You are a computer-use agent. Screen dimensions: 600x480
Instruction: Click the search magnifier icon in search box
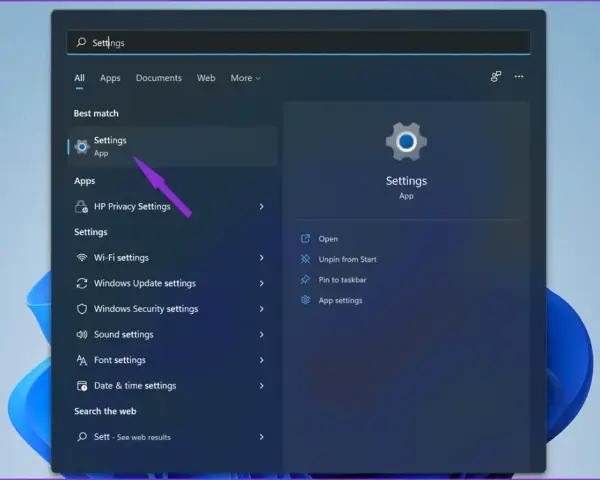tap(81, 42)
